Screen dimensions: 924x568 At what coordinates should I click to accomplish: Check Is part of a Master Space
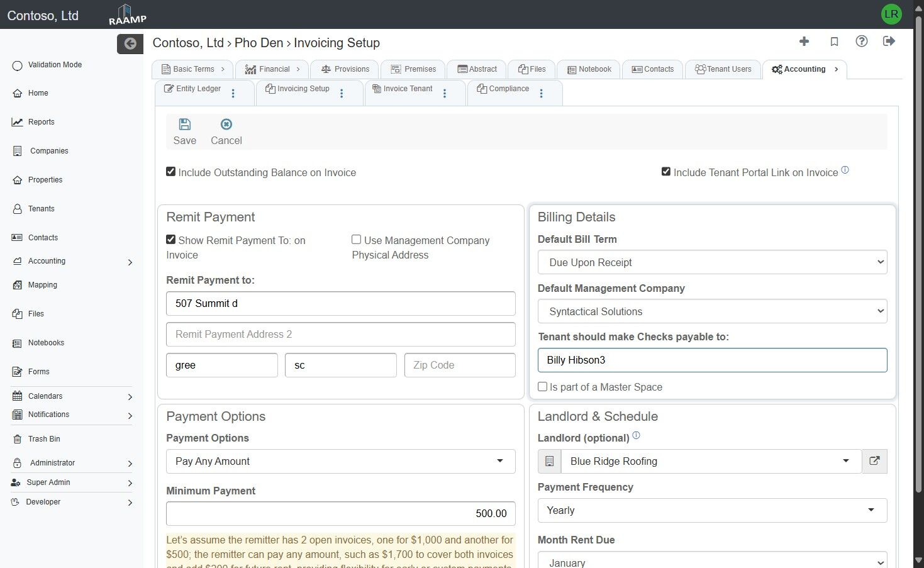pyautogui.click(x=542, y=386)
